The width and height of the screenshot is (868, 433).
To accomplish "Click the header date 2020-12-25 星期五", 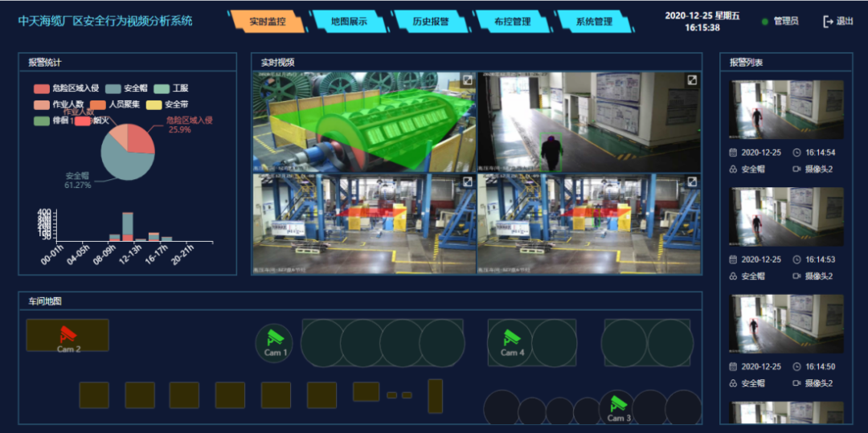I will pyautogui.click(x=702, y=16).
